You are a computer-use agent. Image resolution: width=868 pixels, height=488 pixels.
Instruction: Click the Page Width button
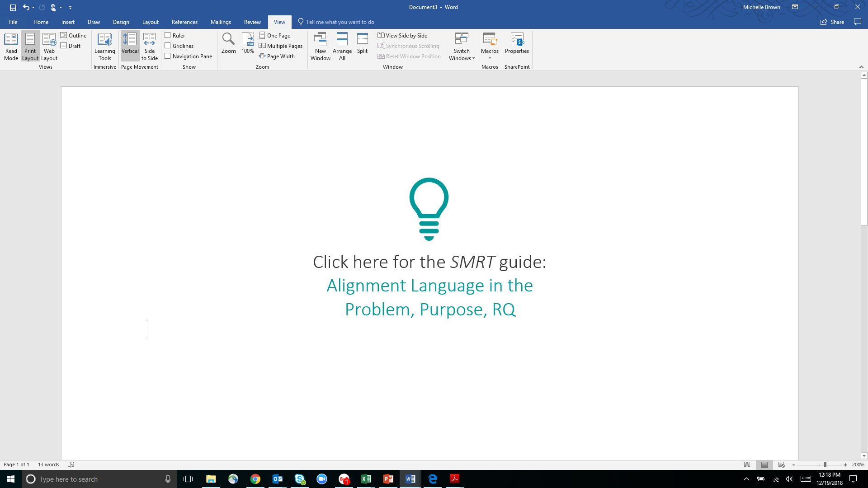point(277,56)
